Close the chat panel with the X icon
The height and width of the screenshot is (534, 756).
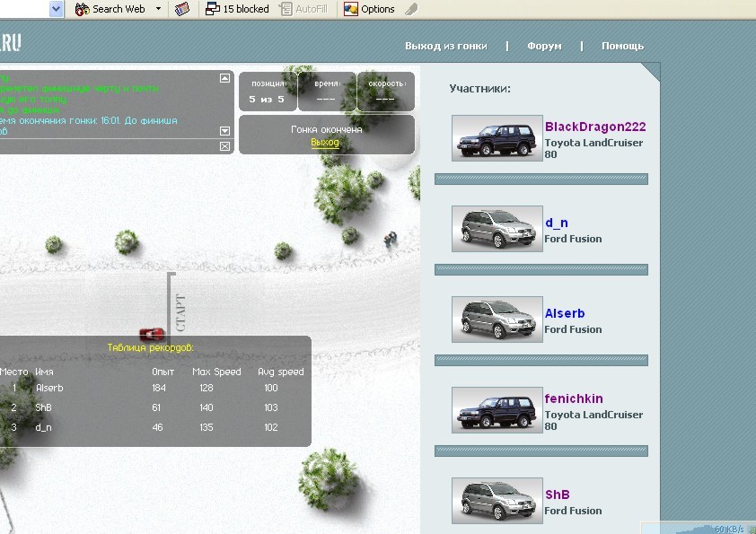[224, 146]
